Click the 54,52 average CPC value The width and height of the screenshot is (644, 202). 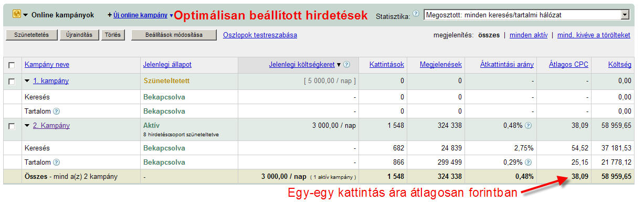[x=580, y=148]
